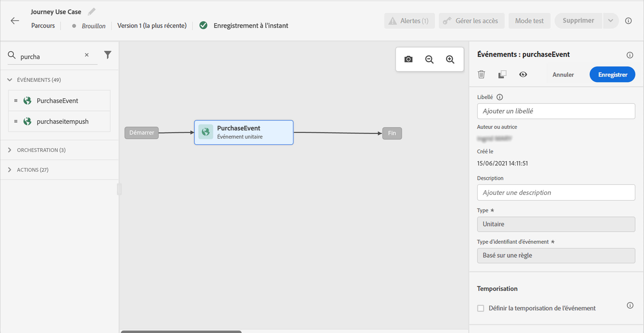Image resolution: width=644 pixels, height=333 pixels.
Task: Zoom in on the journey canvas
Action: (450, 59)
